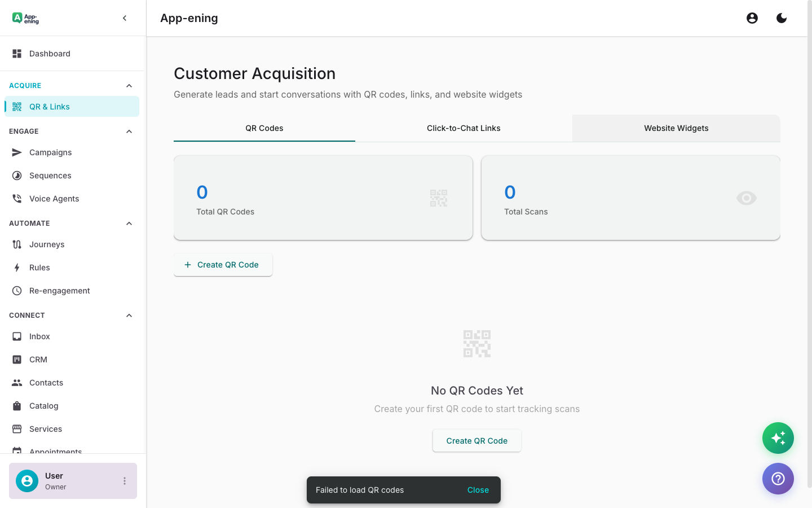
Task: Collapse the ENGAGE section chevron
Action: click(129, 131)
